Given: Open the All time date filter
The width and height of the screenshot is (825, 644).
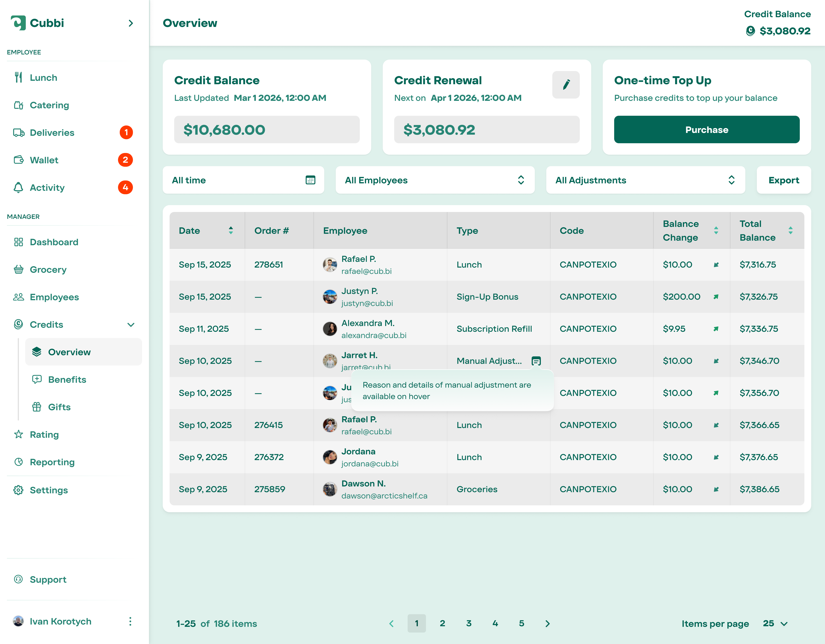Looking at the screenshot, I should point(243,180).
